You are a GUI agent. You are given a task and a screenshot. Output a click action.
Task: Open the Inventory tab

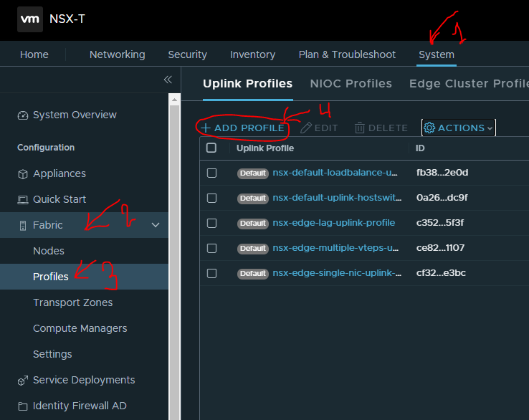[x=253, y=54]
